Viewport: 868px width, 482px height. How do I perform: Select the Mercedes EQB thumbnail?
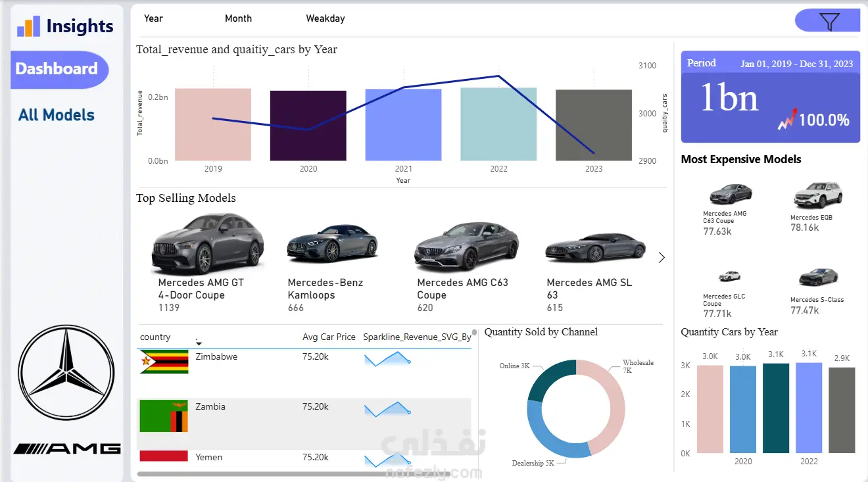(817, 195)
